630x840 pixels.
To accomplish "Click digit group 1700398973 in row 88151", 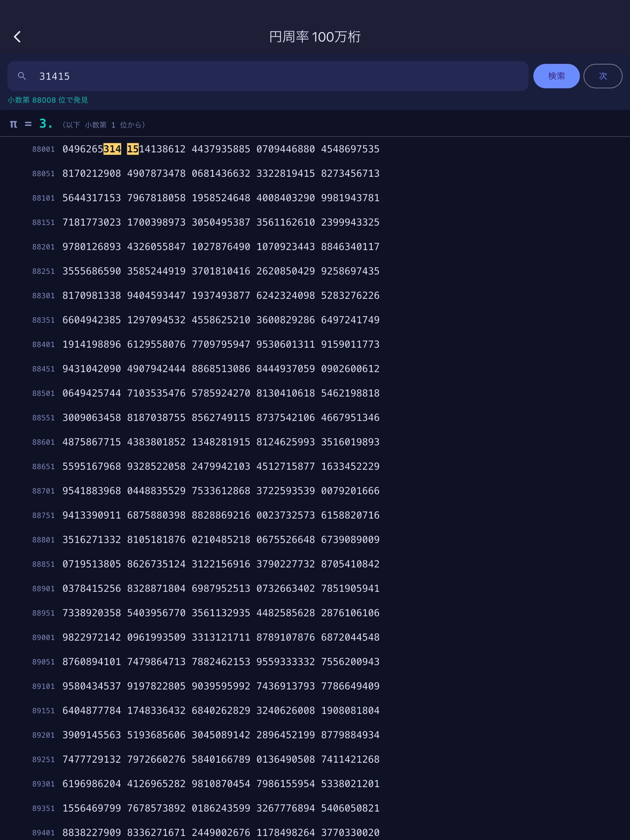I will (x=156, y=222).
